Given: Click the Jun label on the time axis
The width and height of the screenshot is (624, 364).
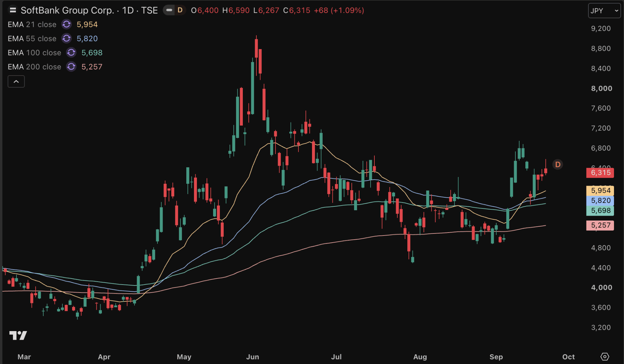Looking at the screenshot, I should (x=253, y=357).
